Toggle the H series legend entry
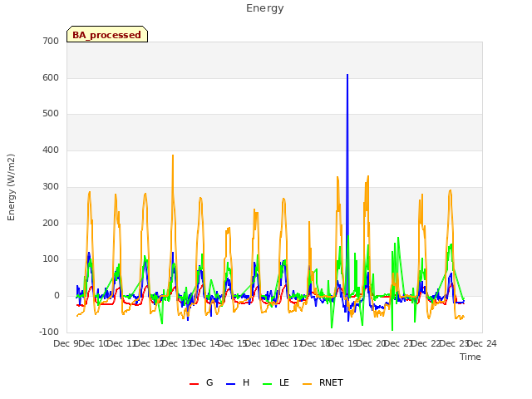Viewport: 532px width, 399px height. pos(238,382)
